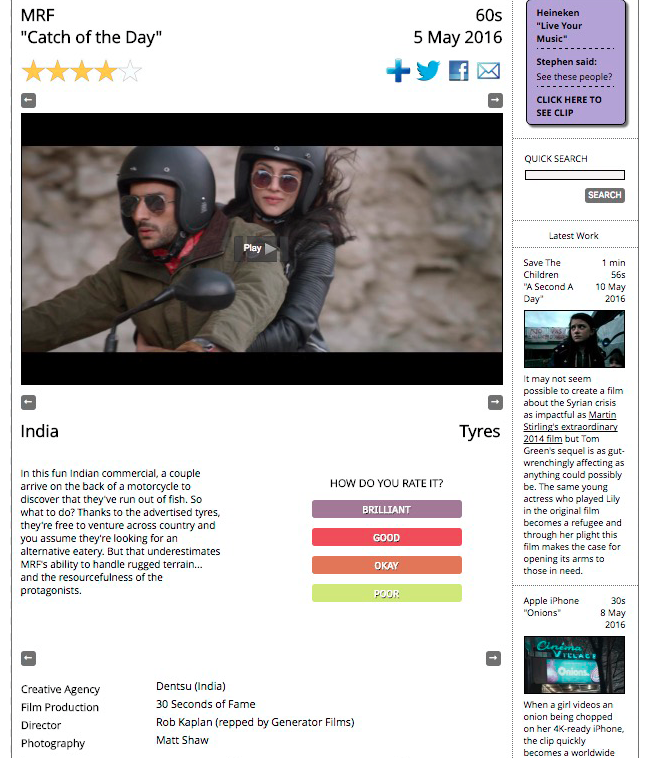Viewport: 655px width, 758px height.
Task: Share the ad via Twitter bird icon
Action: tap(428, 71)
